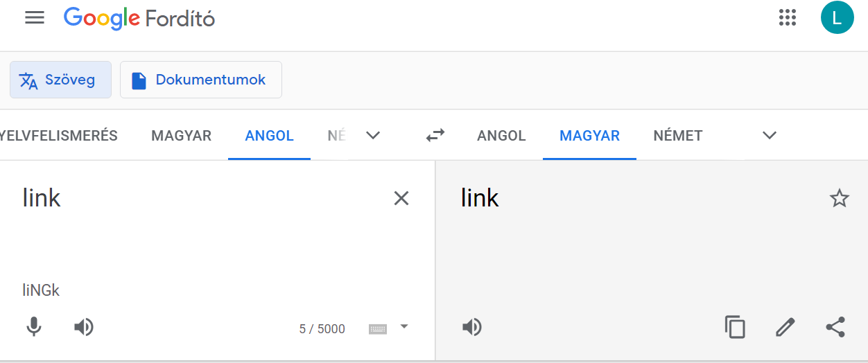Open the hamburger main menu

[35, 18]
